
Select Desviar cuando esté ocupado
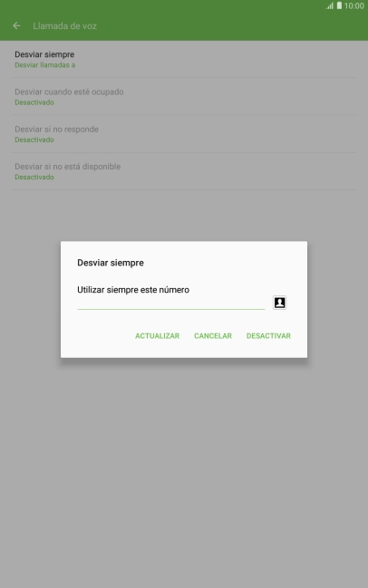pyautogui.click(x=184, y=96)
